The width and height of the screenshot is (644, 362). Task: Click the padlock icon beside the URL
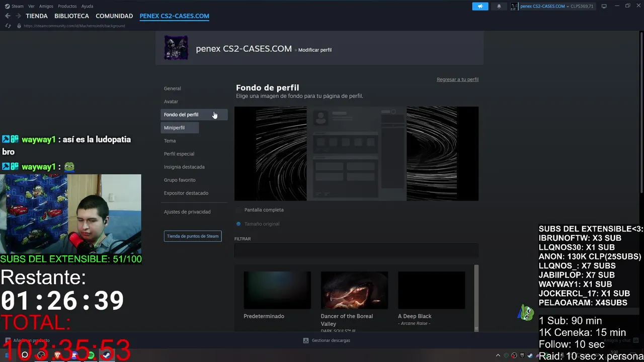(x=19, y=26)
